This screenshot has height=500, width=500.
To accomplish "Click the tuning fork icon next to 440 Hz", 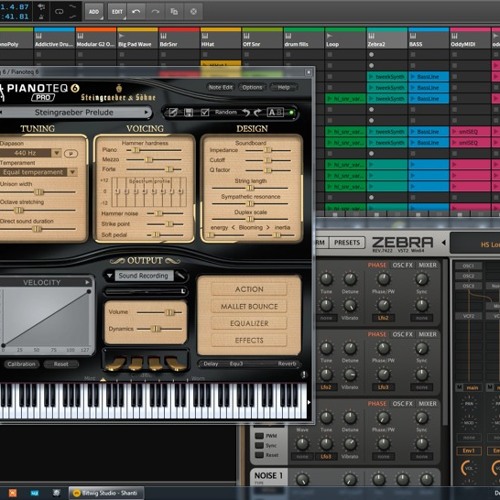I will point(71,153).
